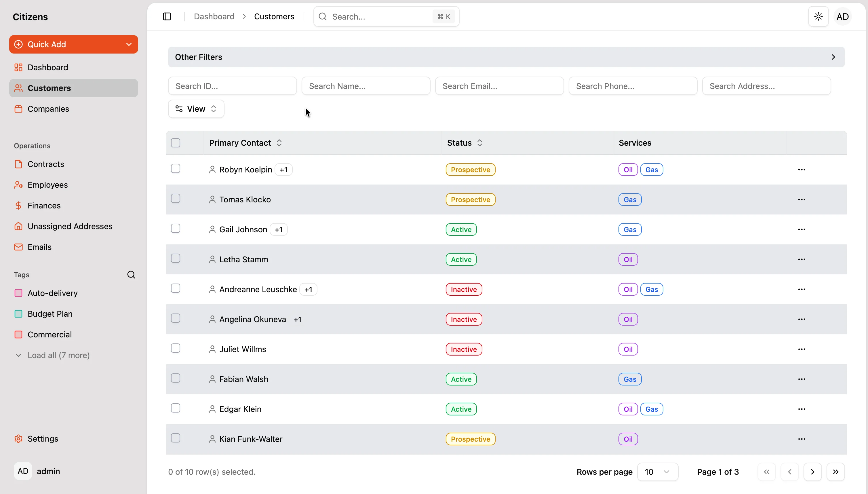Screen dimensions: 868x494
Task: Open row actions for Robyn Koelpin
Action: coord(802,170)
